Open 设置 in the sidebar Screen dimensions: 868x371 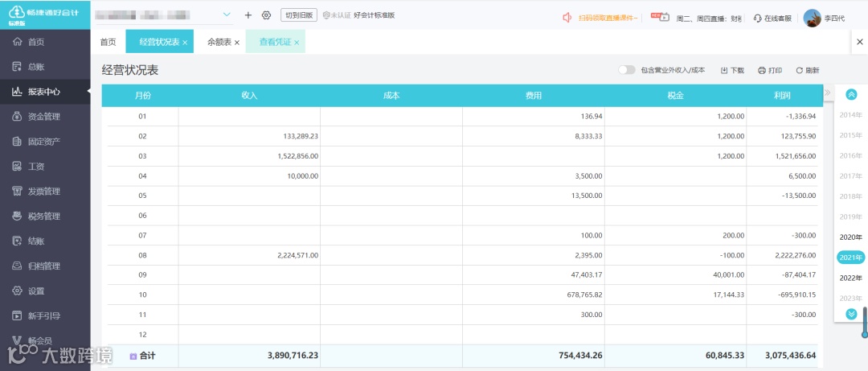45,291
